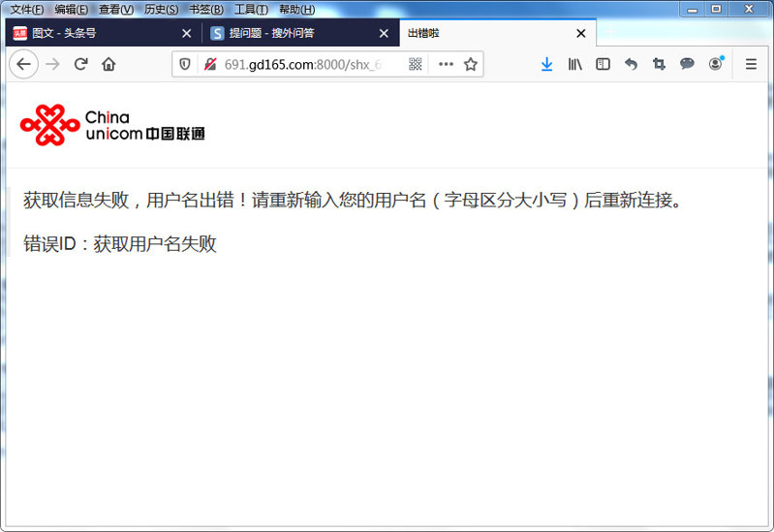Open the downloads panel

[x=546, y=64]
